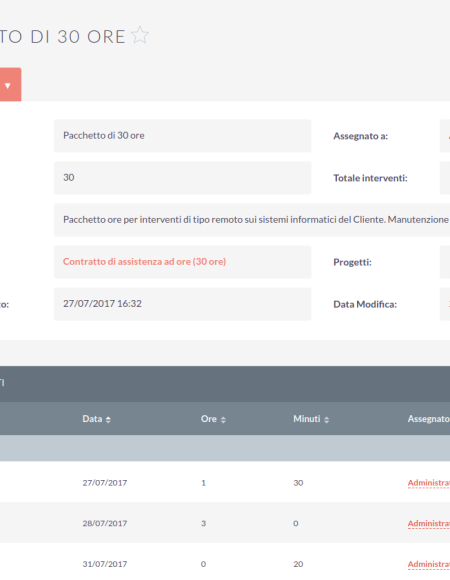Click the favorite star icon beside title

(x=140, y=35)
